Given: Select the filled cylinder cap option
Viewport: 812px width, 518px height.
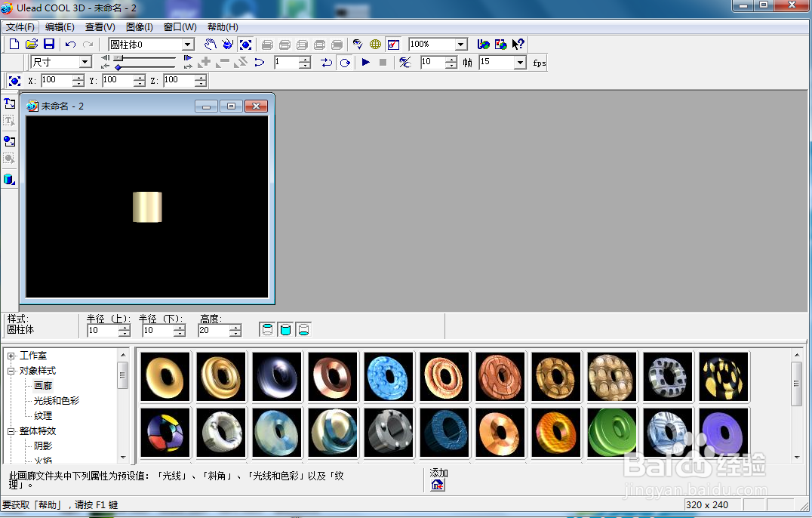Looking at the screenshot, I should click(x=285, y=329).
